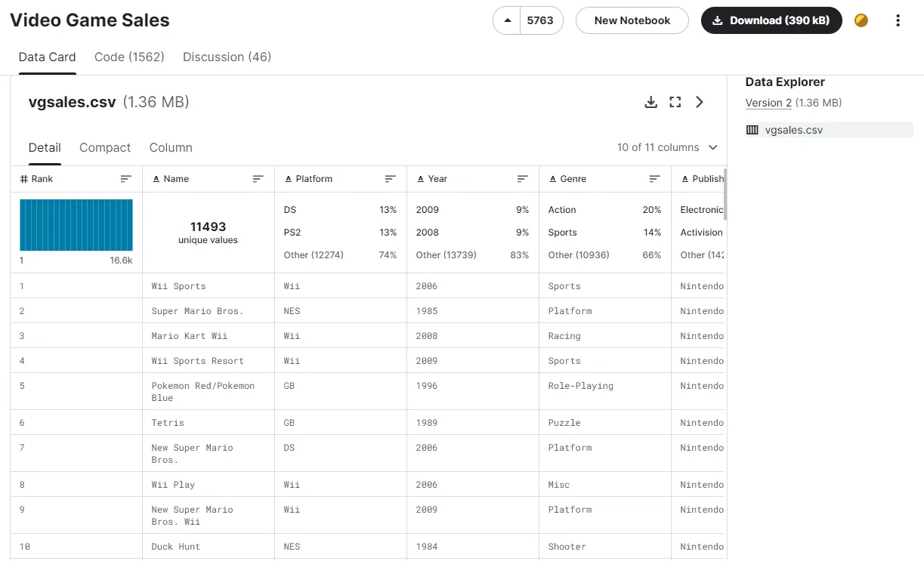Click the Puzzle genre cell

coord(605,423)
